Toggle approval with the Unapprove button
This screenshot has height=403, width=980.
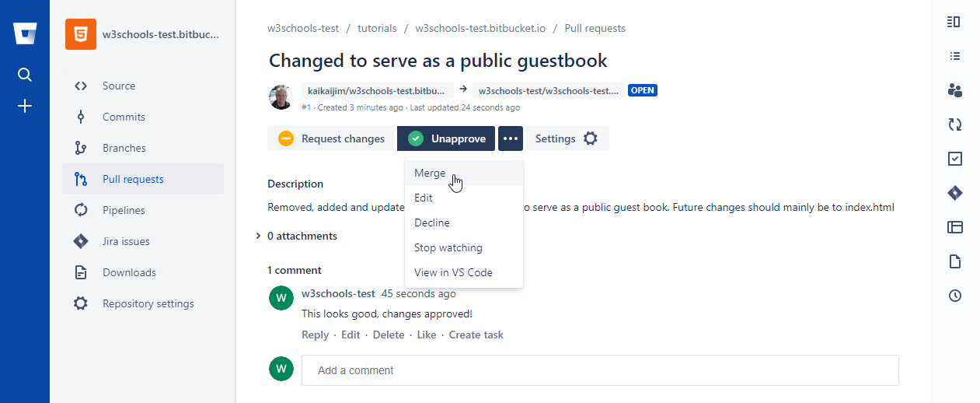click(446, 138)
